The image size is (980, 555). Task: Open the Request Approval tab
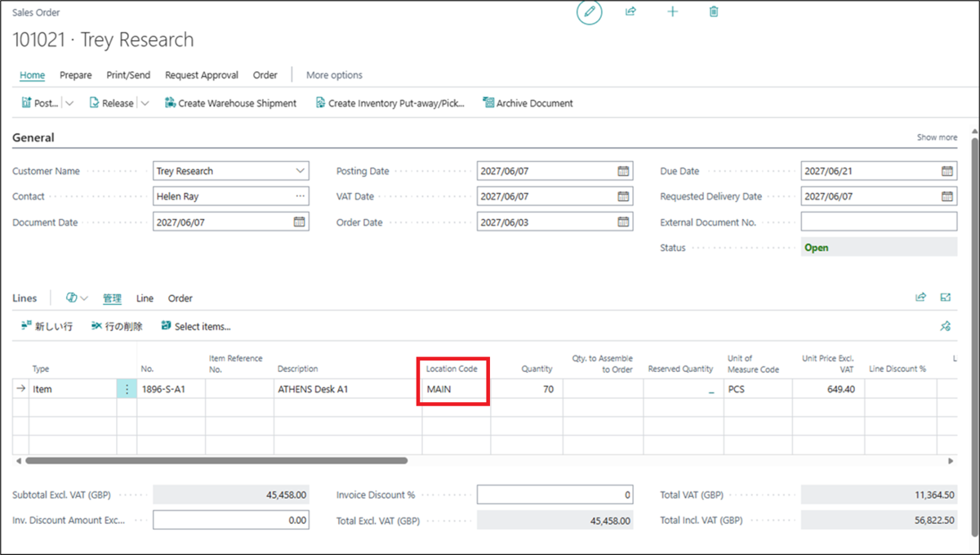[202, 75]
